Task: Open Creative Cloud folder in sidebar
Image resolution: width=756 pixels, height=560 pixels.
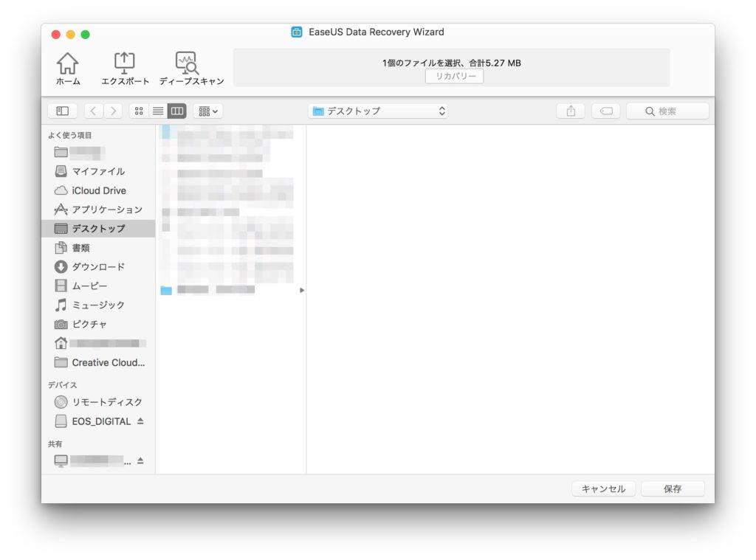Action: 98,362
